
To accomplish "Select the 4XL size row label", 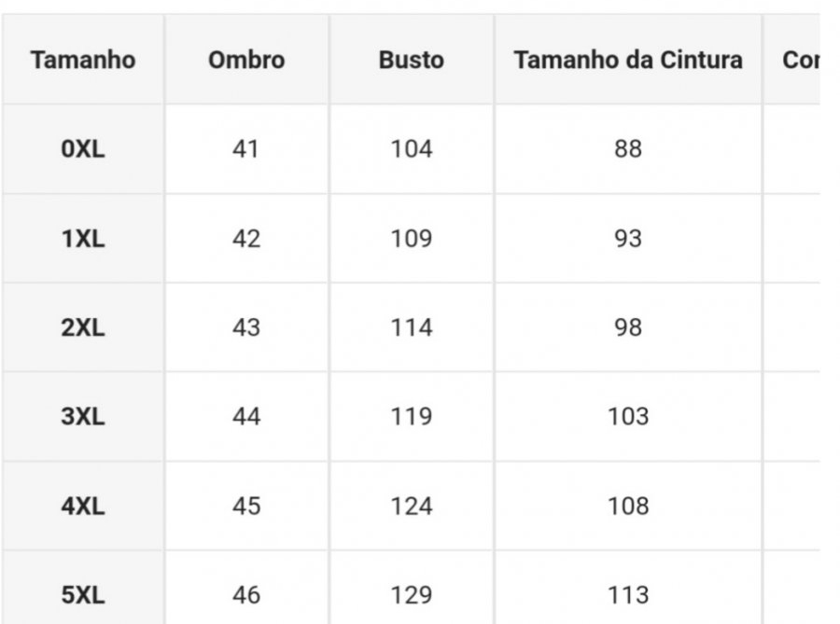I will 83,506.
